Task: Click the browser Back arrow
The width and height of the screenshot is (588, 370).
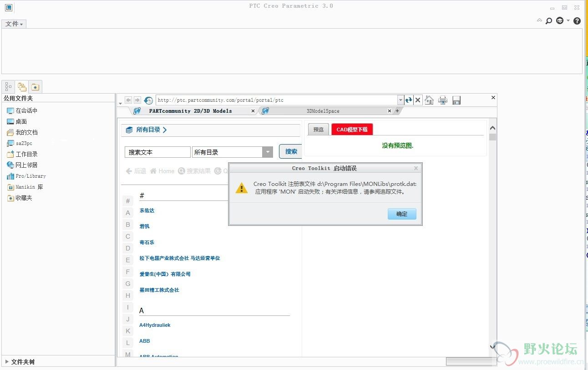Action: [128, 100]
